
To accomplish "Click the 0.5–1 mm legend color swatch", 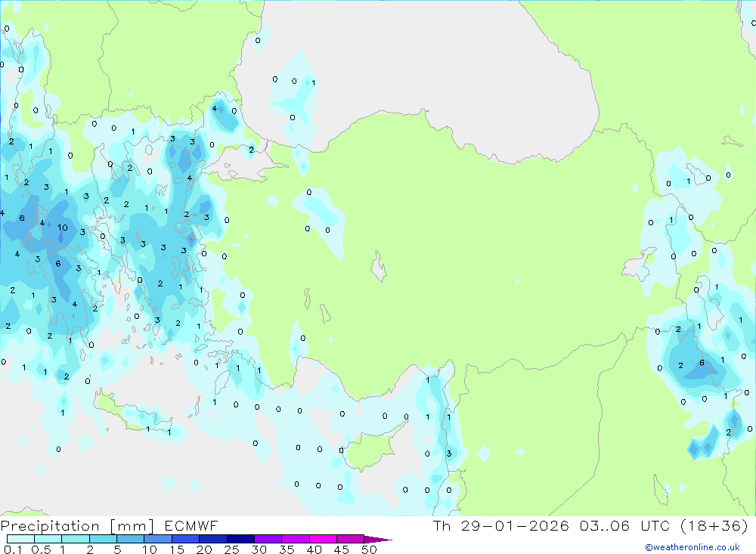I will pos(48,539).
